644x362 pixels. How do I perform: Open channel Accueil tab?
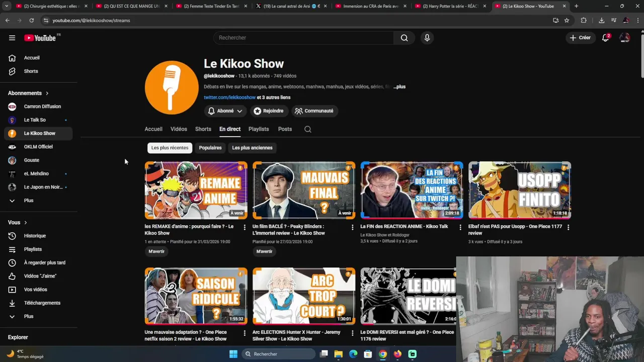[153, 129]
